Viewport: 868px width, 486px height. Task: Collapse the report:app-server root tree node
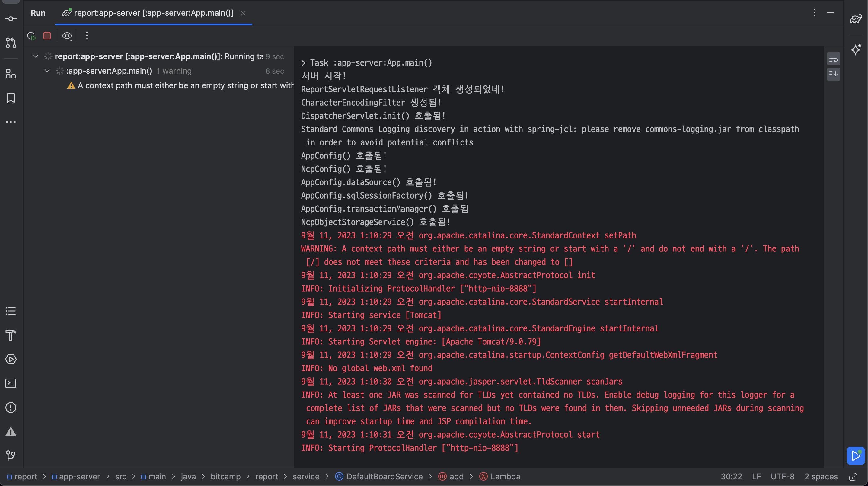point(35,56)
